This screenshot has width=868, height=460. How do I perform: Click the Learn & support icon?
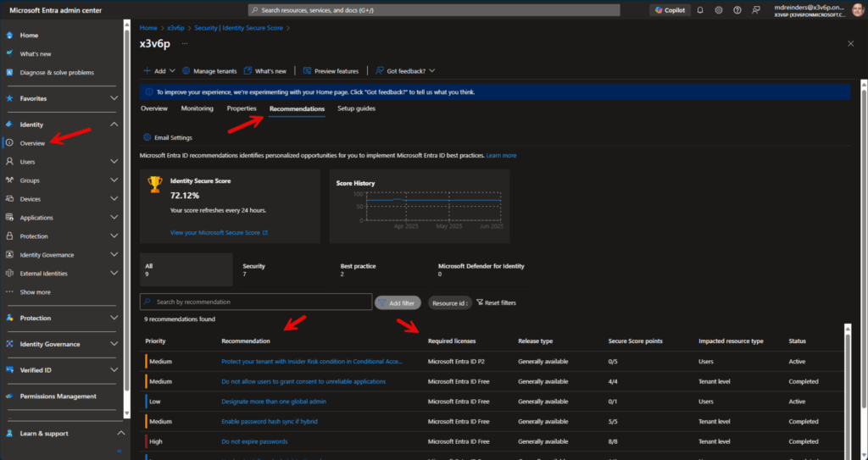click(x=9, y=434)
